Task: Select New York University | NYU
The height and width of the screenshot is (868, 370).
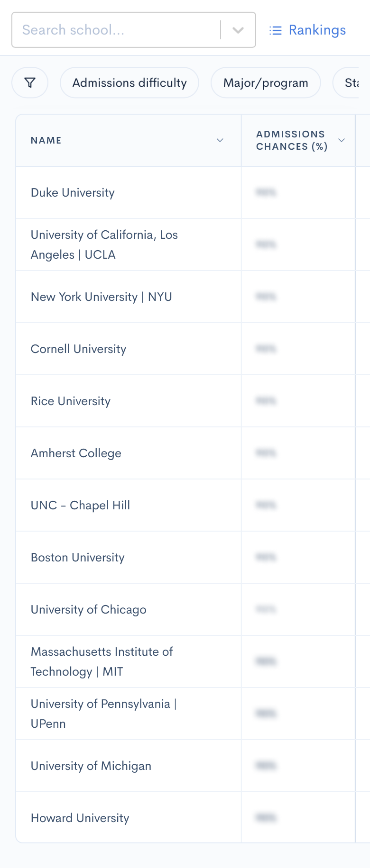Action: (x=102, y=297)
